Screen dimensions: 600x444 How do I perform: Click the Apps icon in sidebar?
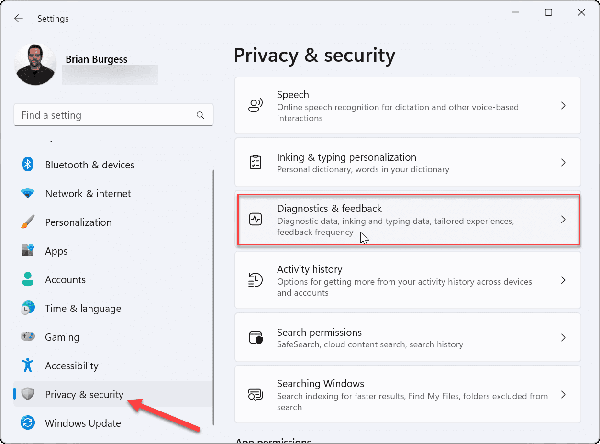[x=28, y=252]
